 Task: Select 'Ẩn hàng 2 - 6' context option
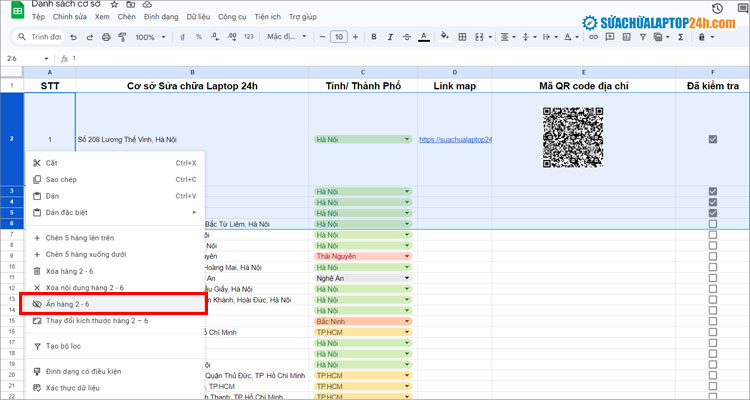click(x=89, y=303)
